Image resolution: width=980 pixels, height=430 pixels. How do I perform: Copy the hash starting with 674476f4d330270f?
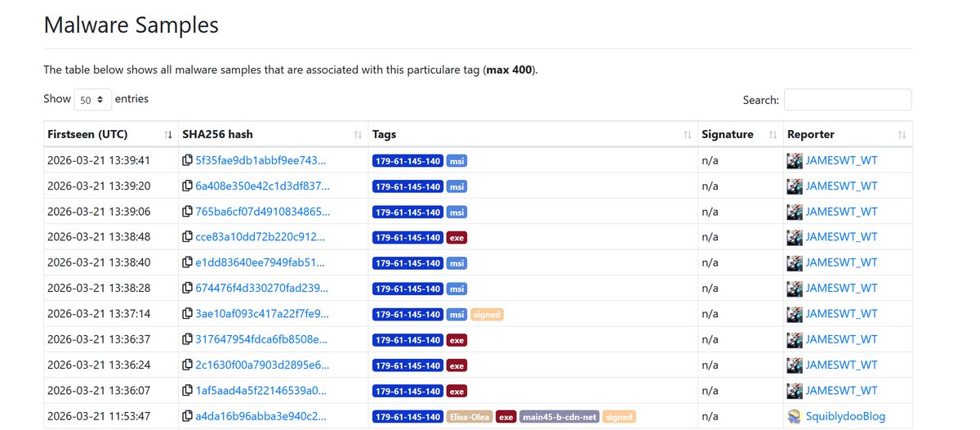[187, 289]
